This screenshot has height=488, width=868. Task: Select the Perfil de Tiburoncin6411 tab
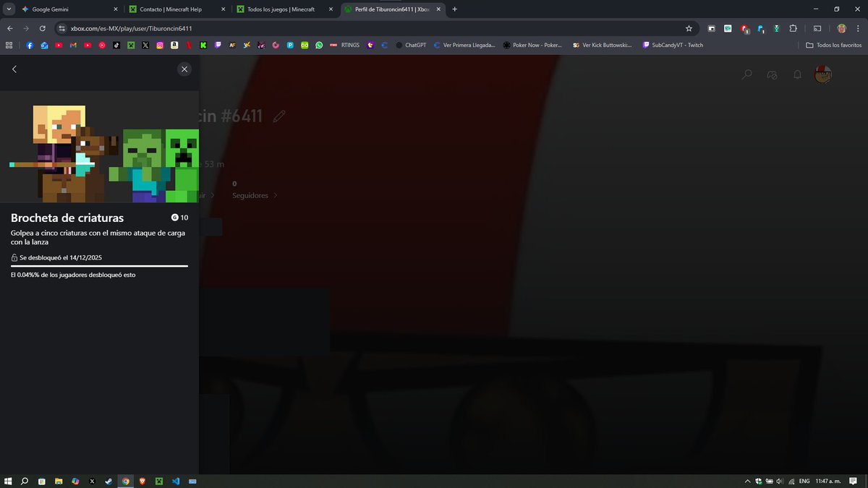pyautogui.click(x=392, y=9)
